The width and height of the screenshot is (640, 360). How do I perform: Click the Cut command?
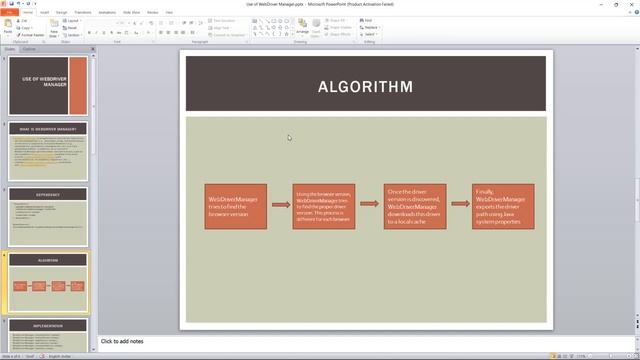(x=22, y=20)
